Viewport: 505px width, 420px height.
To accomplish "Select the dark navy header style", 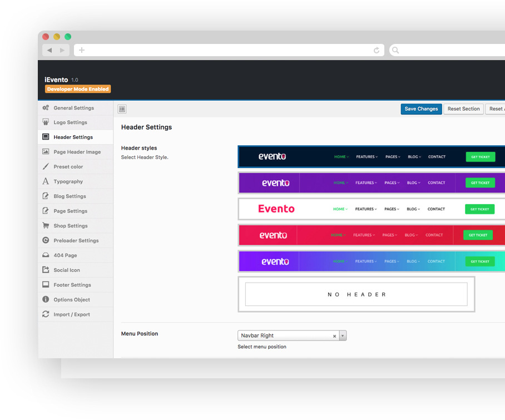I will pos(371,157).
